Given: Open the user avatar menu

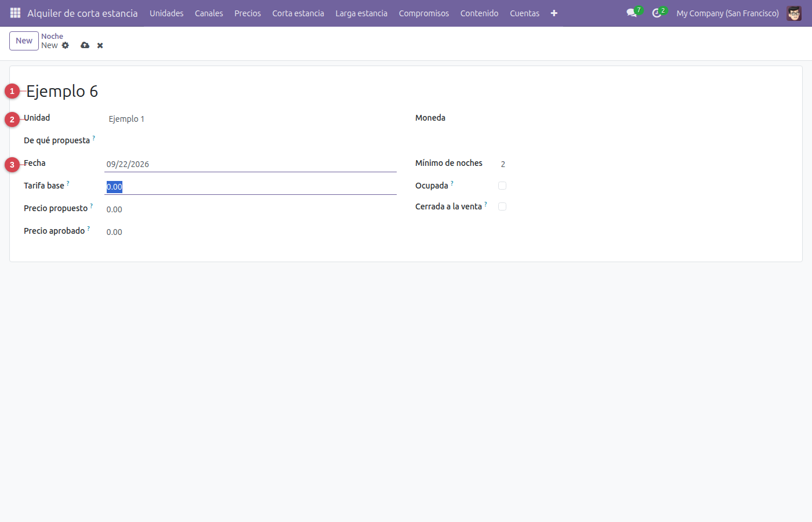Looking at the screenshot, I should (x=794, y=13).
